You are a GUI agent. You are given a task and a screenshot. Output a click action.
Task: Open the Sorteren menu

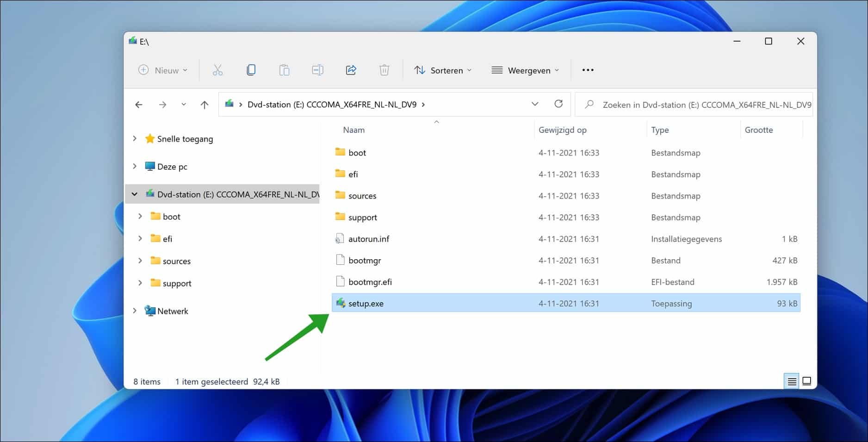pyautogui.click(x=443, y=70)
